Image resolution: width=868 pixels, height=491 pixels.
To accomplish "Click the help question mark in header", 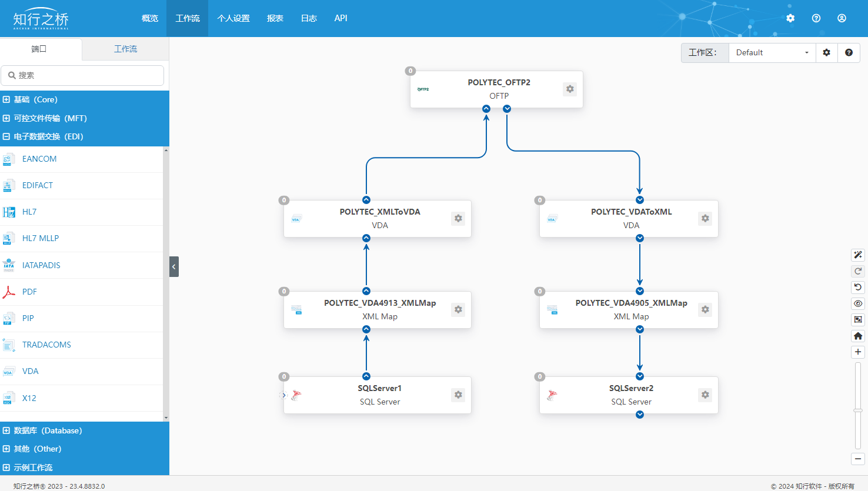I will [x=816, y=18].
